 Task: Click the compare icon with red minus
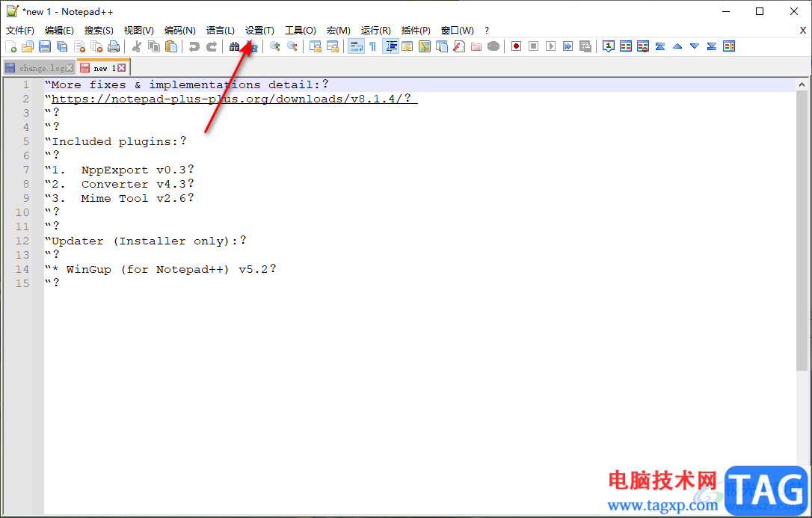[x=643, y=46]
